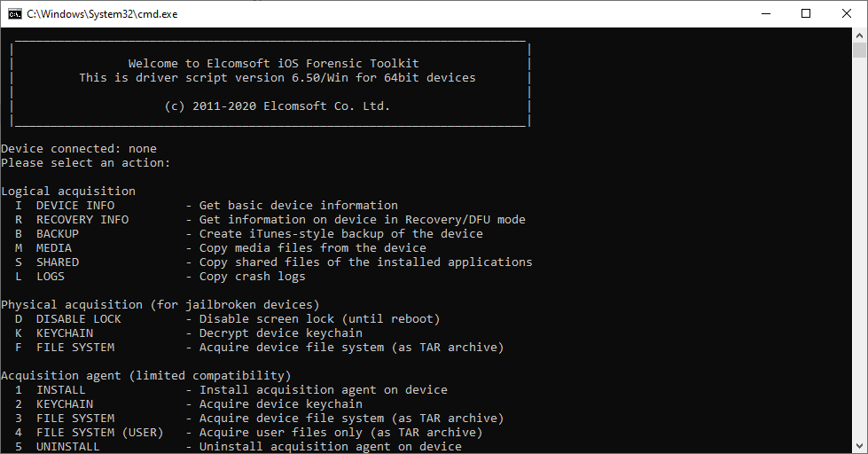Click the scrollbar down arrow

860,446
